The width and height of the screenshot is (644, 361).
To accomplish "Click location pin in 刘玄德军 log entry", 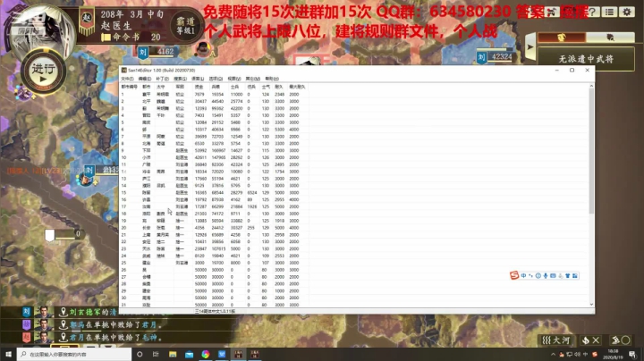I will point(63,312).
